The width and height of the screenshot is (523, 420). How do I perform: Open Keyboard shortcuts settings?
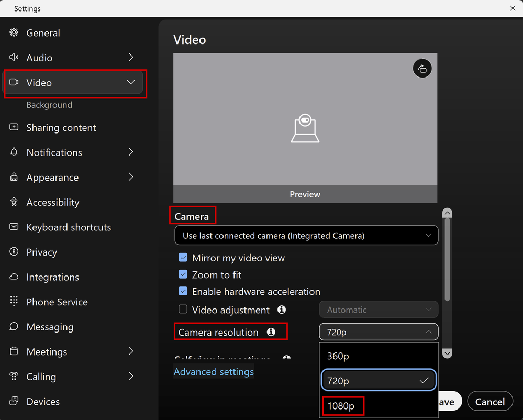click(x=69, y=227)
